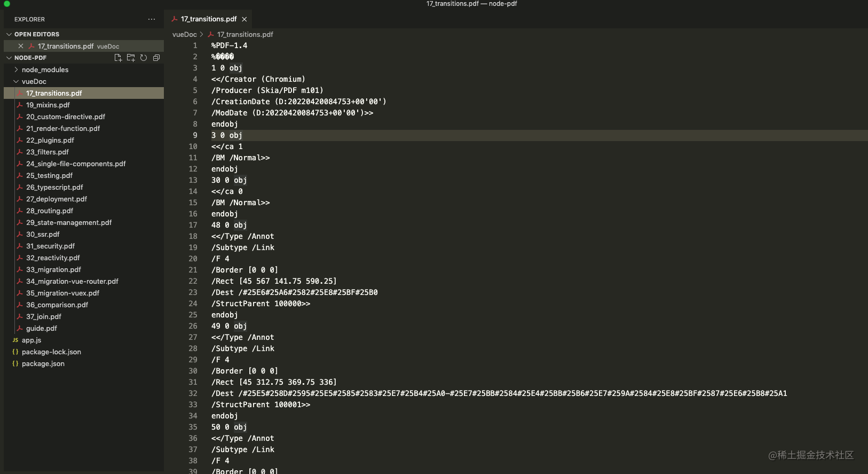868x474 pixels.
Task: Open 28_routing.pdf file
Action: pyautogui.click(x=50, y=211)
